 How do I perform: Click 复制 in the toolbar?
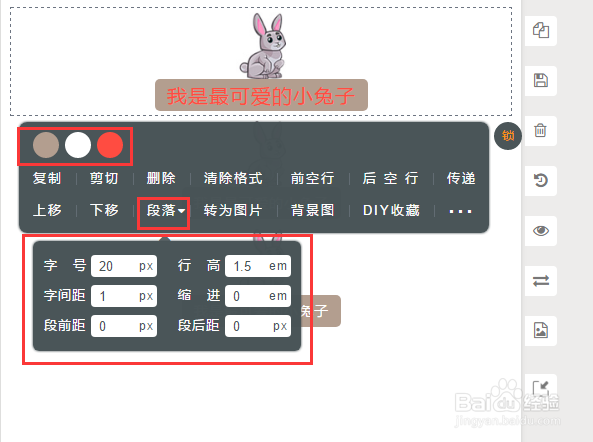pyautogui.click(x=47, y=178)
